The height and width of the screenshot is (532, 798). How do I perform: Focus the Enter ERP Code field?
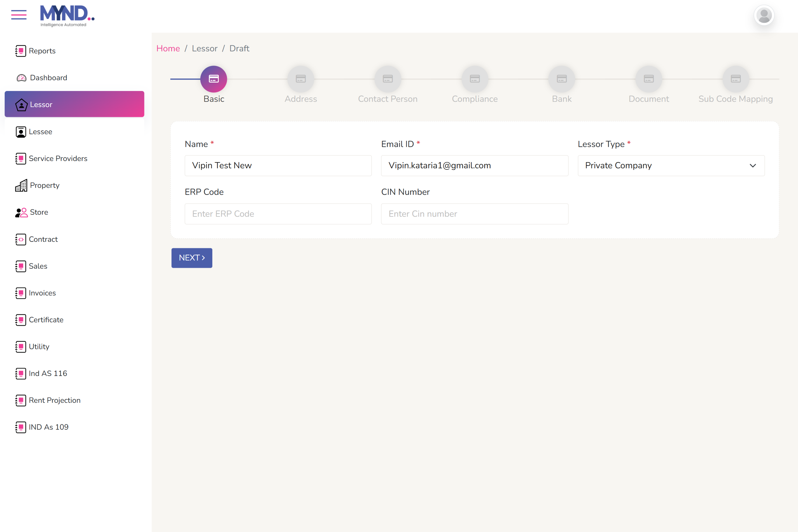(278, 214)
